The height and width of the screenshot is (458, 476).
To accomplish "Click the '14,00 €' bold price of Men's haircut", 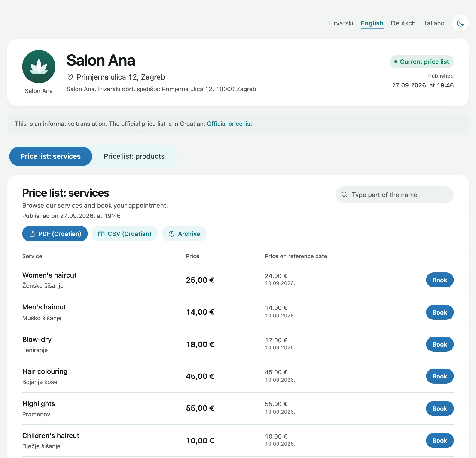I will tap(200, 312).
